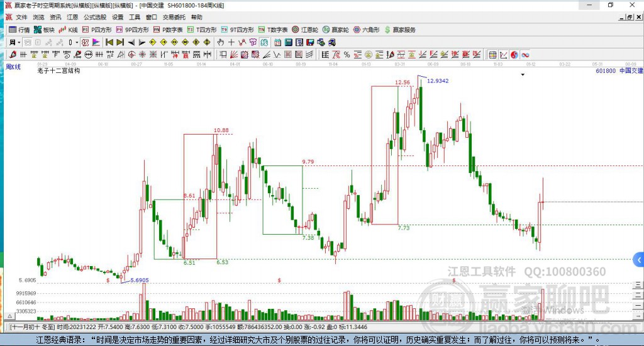
Task: Open the calendar date icon
Action: 277,42
